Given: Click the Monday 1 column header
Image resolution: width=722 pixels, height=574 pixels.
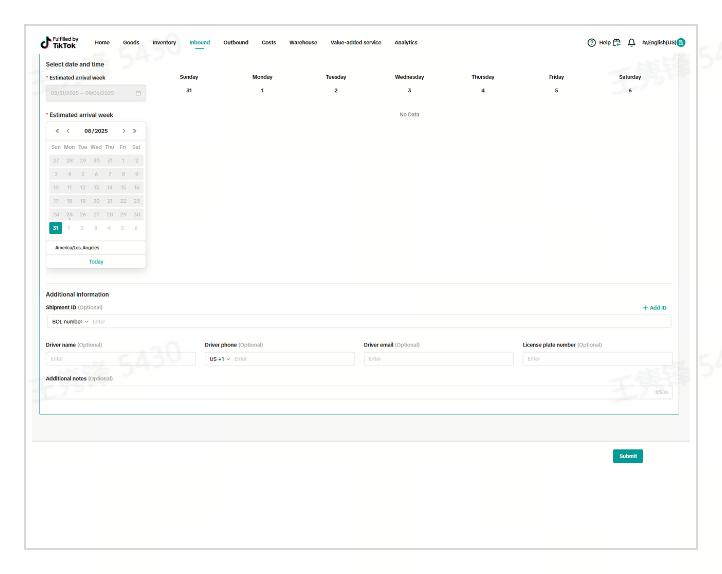Looking at the screenshot, I should [x=262, y=83].
